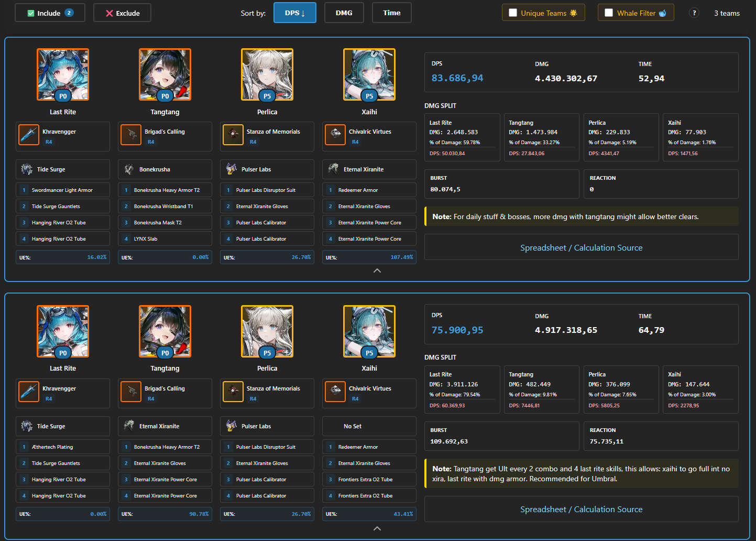
Task: Open the Exclude filter
Action: tap(122, 13)
